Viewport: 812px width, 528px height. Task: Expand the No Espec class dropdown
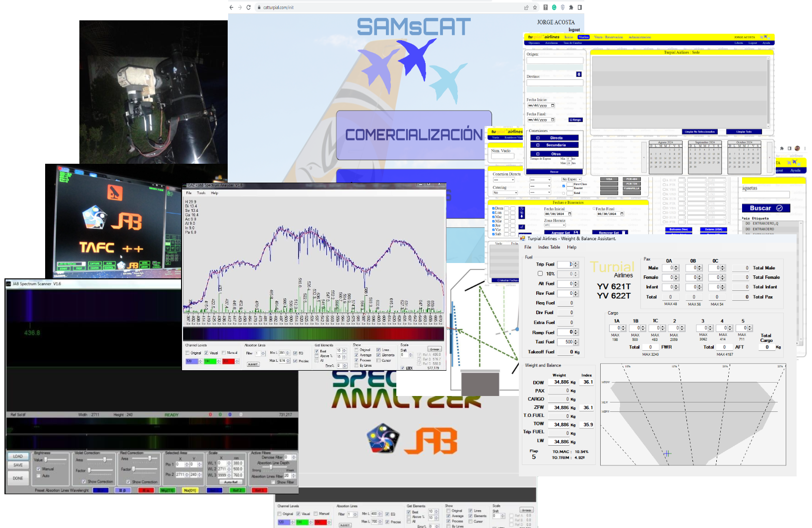pyautogui.click(x=571, y=180)
